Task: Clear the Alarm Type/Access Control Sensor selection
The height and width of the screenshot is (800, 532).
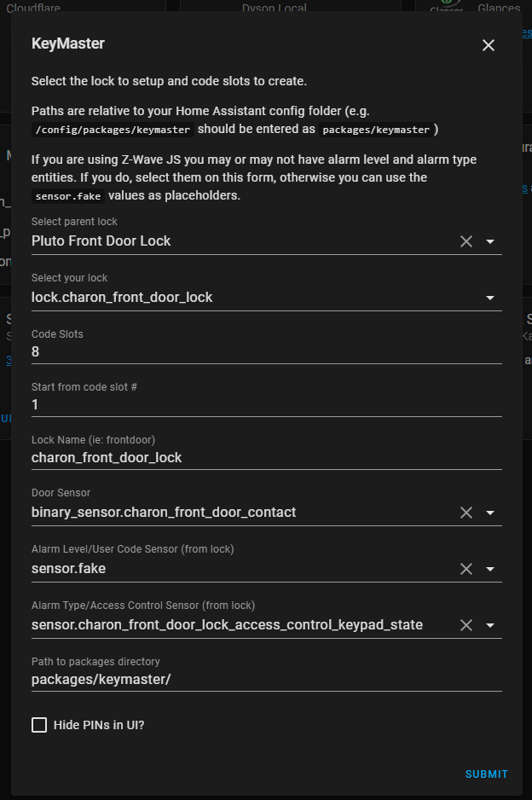Action: (x=465, y=625)
